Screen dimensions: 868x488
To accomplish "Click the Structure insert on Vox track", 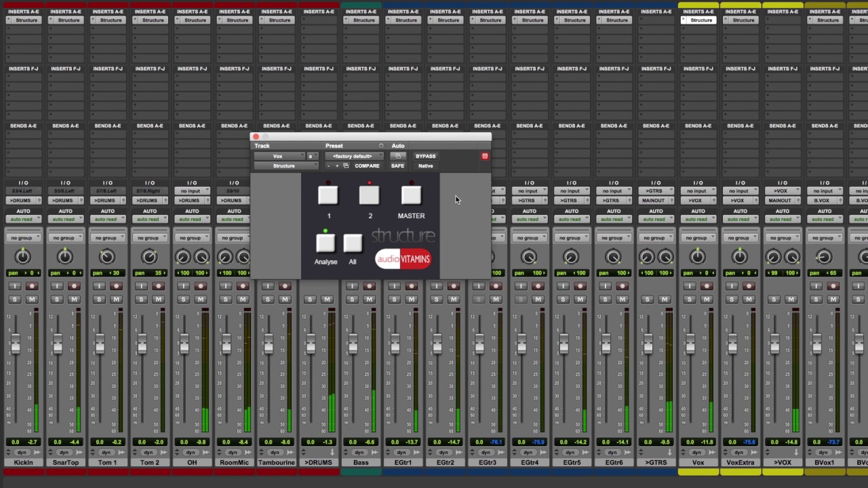I will [x=698, y=20].
